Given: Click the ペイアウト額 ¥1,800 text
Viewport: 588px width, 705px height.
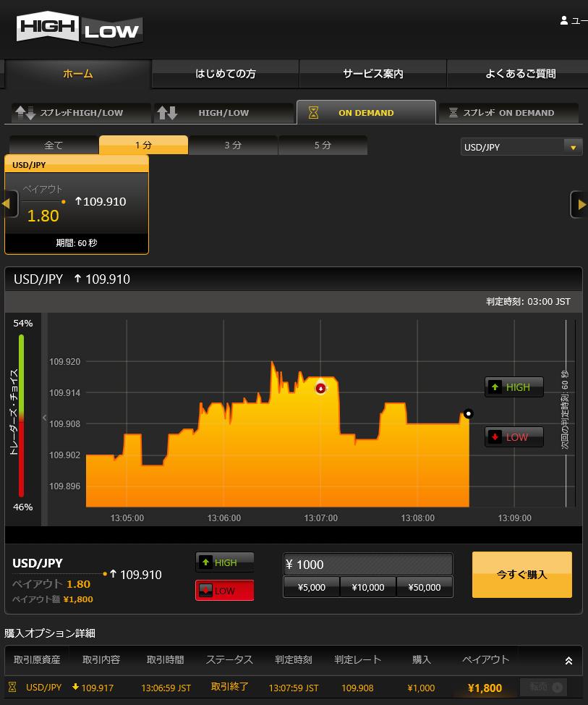Looking at the screenshot, I should coord(52,599).
